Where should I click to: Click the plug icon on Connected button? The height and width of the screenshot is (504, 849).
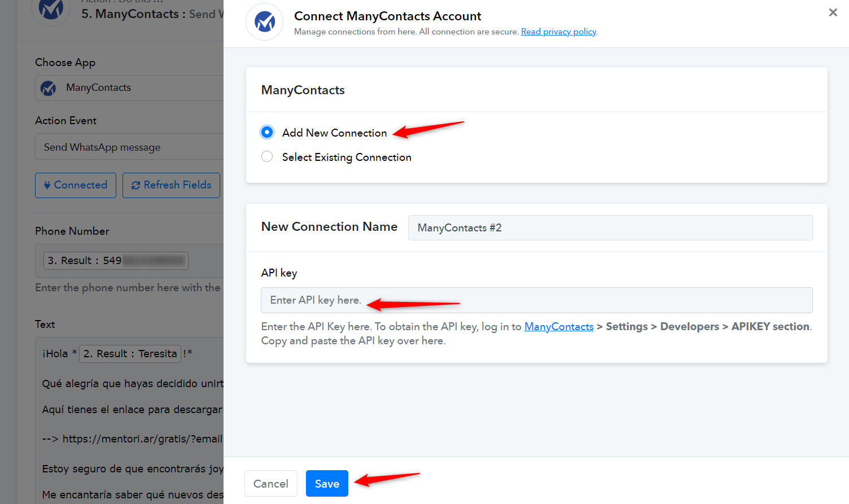tap(47, 185)
